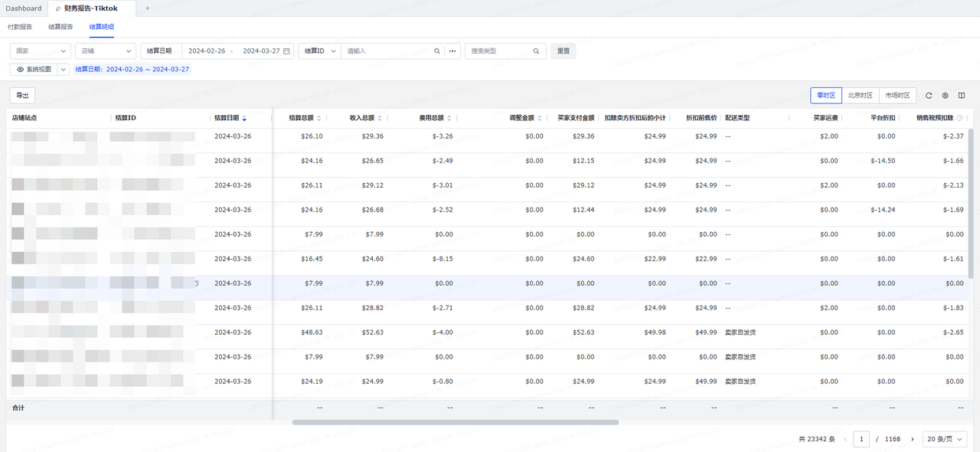Click the 重置 reset button
Screen dimensions: 980x452
point(563,51)
